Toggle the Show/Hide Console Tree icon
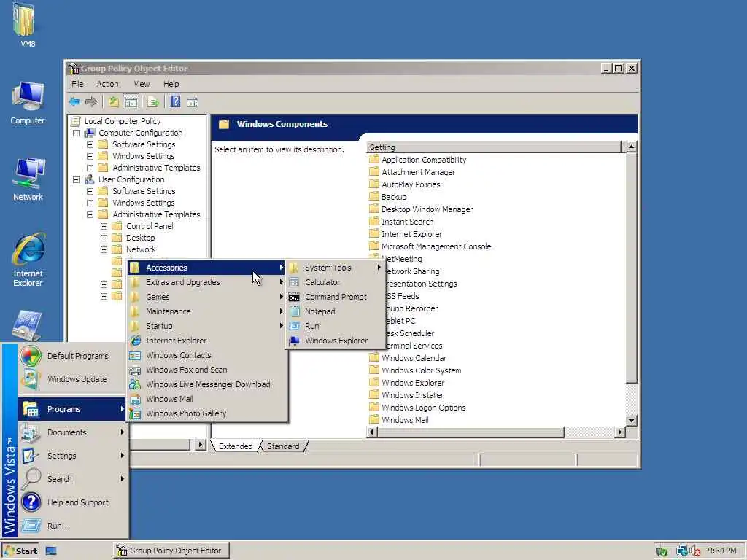The image size is (747, 560). tap(131, 102)
